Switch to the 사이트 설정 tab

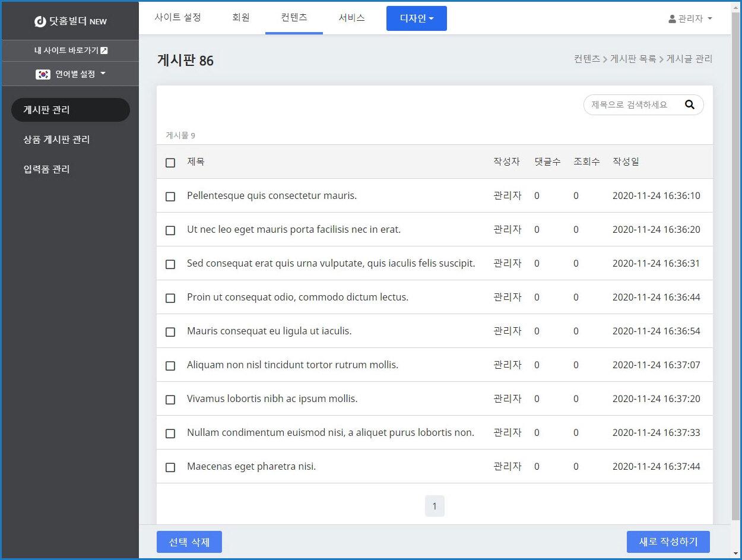pos(177,17)
